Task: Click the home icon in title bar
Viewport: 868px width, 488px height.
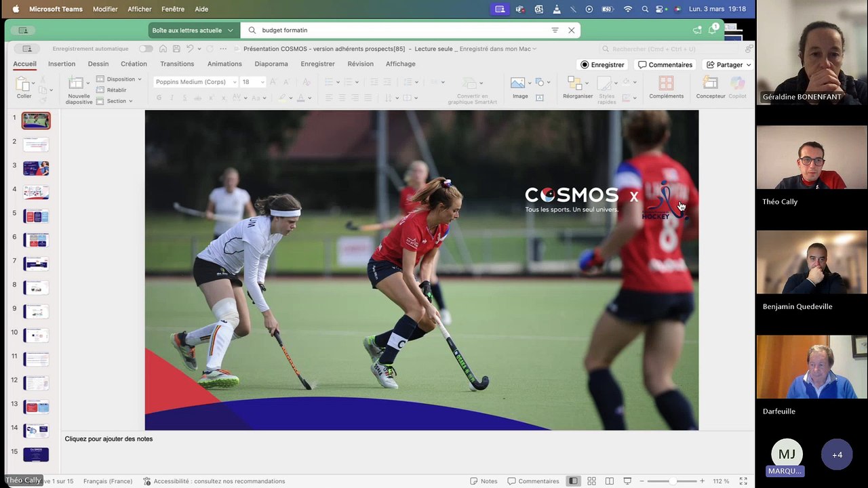Action: tap(163, 49)
